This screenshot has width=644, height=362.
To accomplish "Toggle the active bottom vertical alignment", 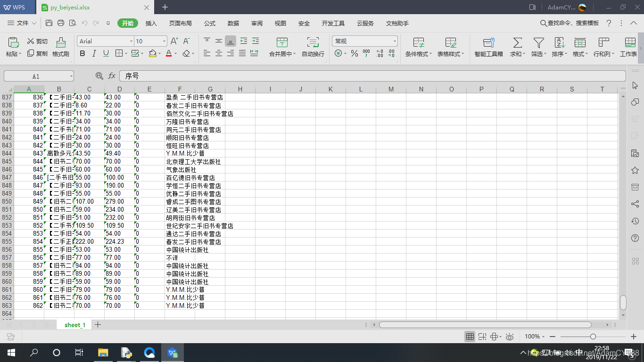I will (231, 41).
